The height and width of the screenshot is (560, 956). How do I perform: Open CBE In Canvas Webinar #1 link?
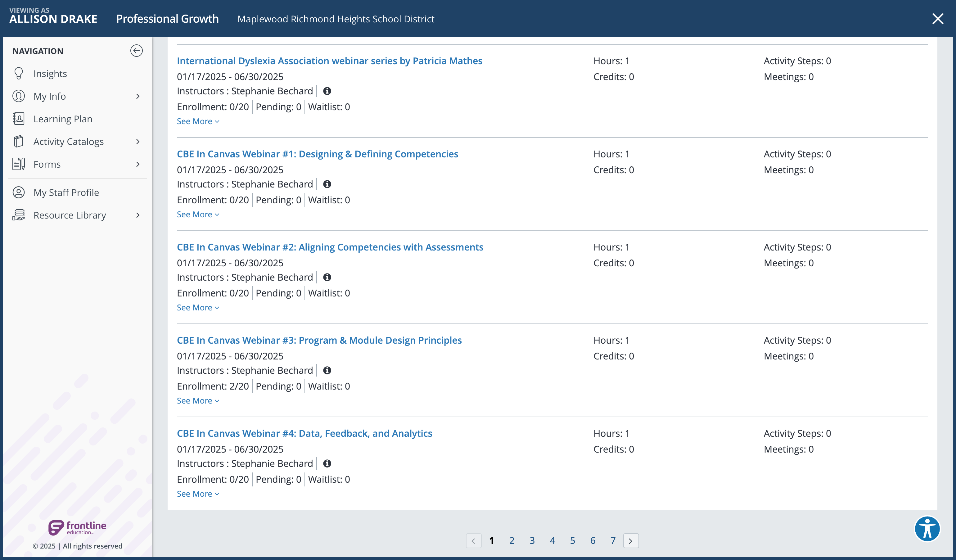click(x=318, y=154)
